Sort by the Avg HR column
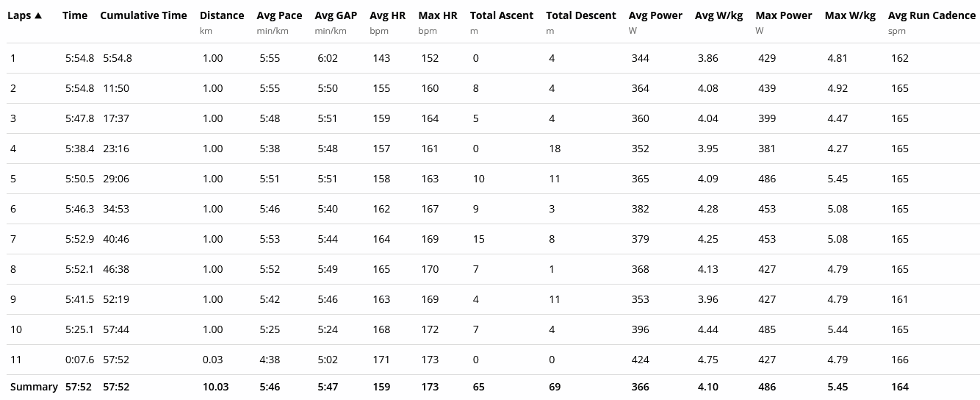The height and width of the screenshot is (400, 980). pos(387,15)
